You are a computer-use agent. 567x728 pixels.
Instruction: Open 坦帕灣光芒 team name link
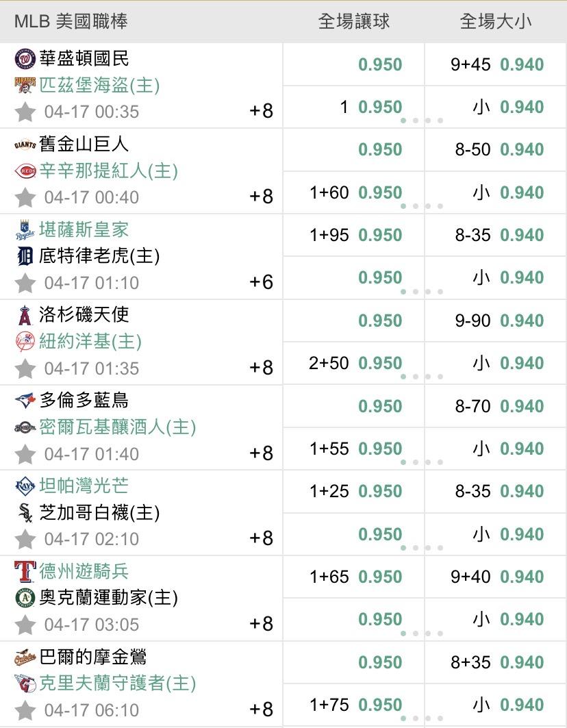click(x=84, y=486)
